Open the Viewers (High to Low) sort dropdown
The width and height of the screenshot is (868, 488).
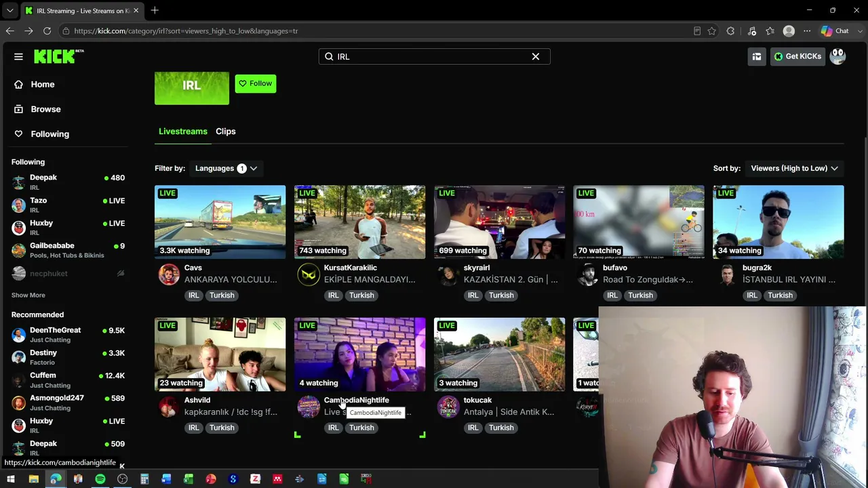pos(794,168)
